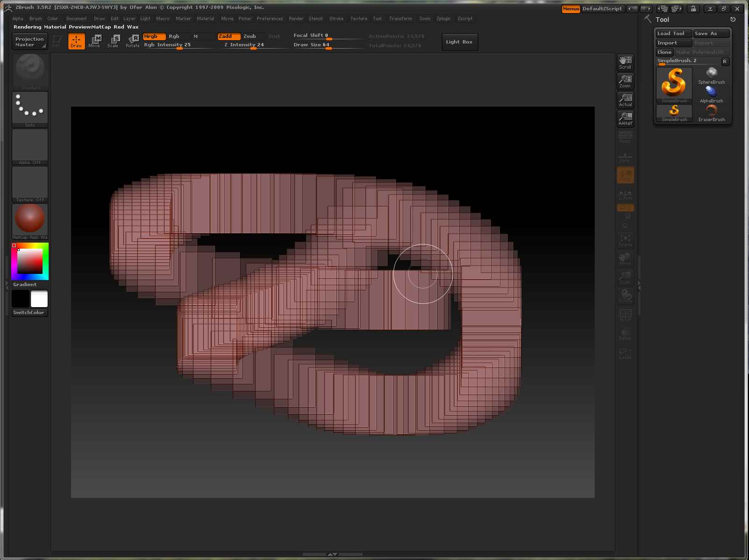Choose the EraserBrush tool
The width and height of the screenshot is (749, 560).
tap(711, 113)
